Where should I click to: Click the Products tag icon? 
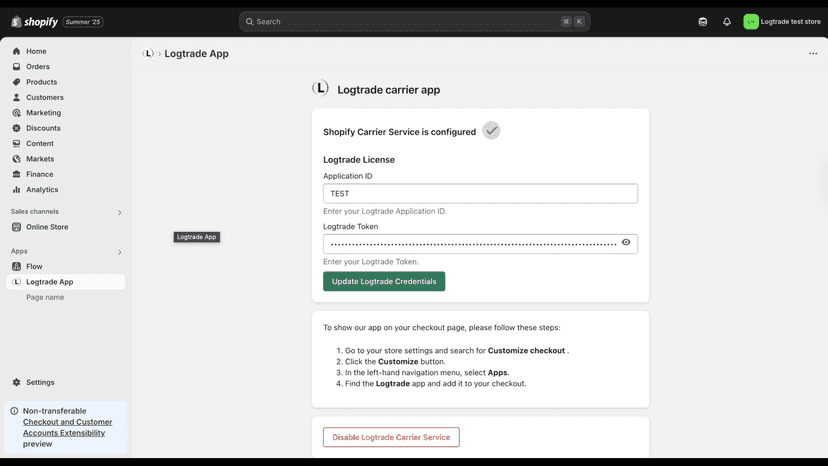pos(16,82)
